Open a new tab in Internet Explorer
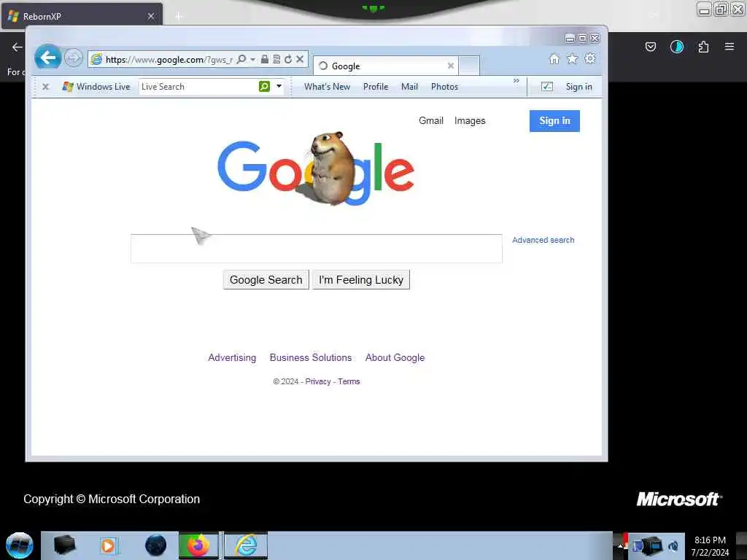Screen dimensions: 747x560 (x=469, y=66)
